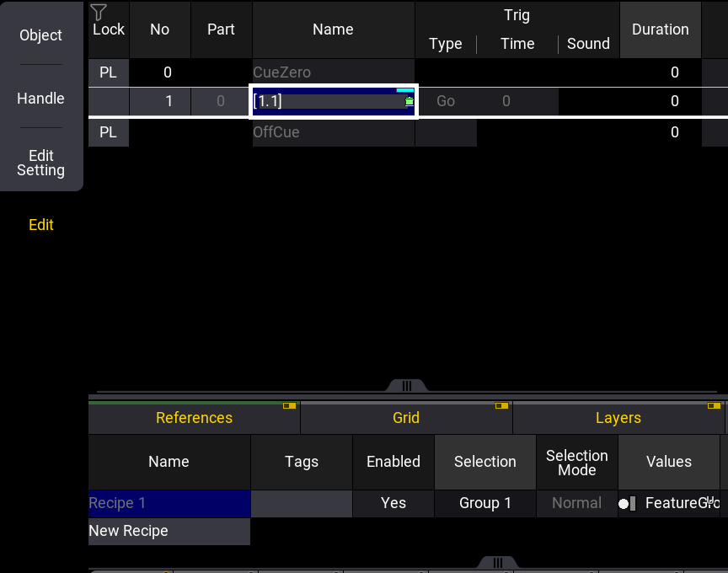Toggle the PL lock cell for OffCue

click(108, 132)
